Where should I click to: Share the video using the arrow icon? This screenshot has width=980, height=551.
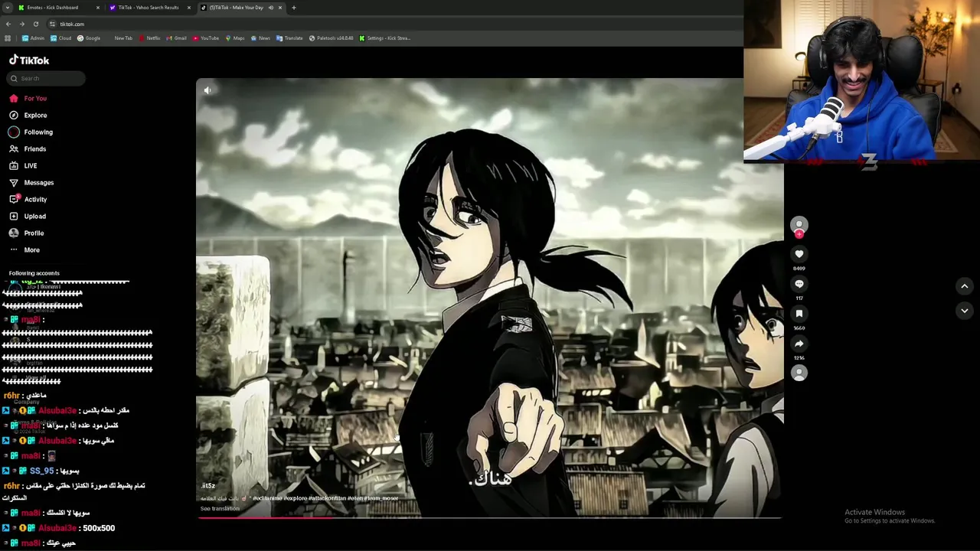click(799, 344)
